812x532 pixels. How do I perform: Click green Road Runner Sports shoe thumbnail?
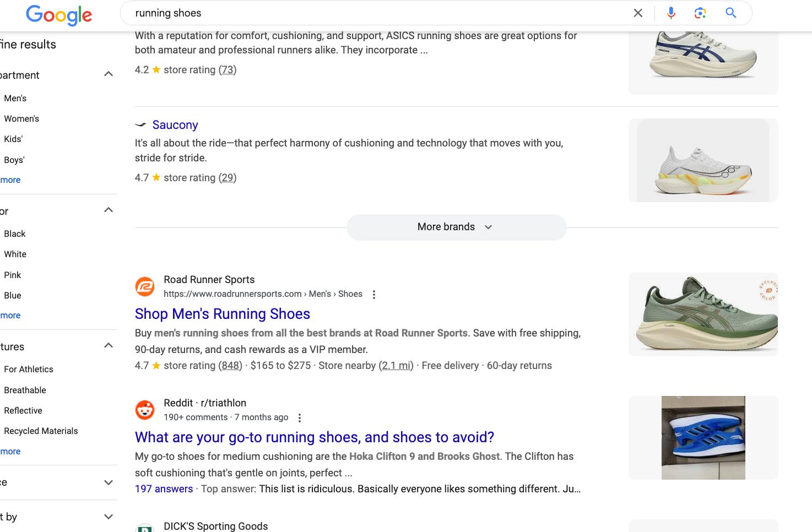pos(703,314)
